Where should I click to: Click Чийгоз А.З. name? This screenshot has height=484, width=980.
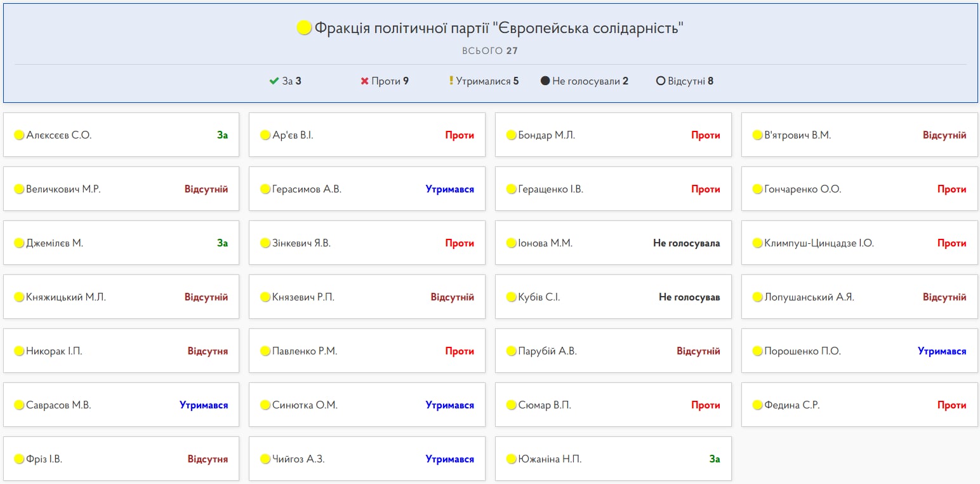coord(298,459)
